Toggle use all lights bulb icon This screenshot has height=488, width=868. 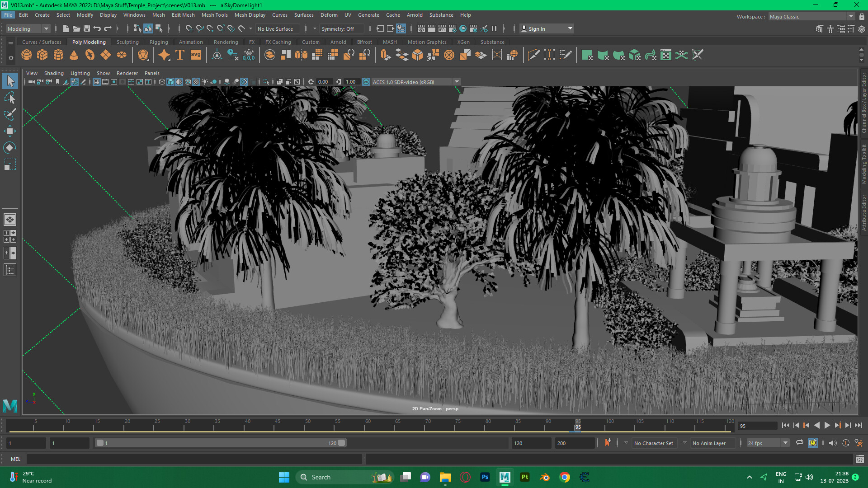(x=205, y=82)
